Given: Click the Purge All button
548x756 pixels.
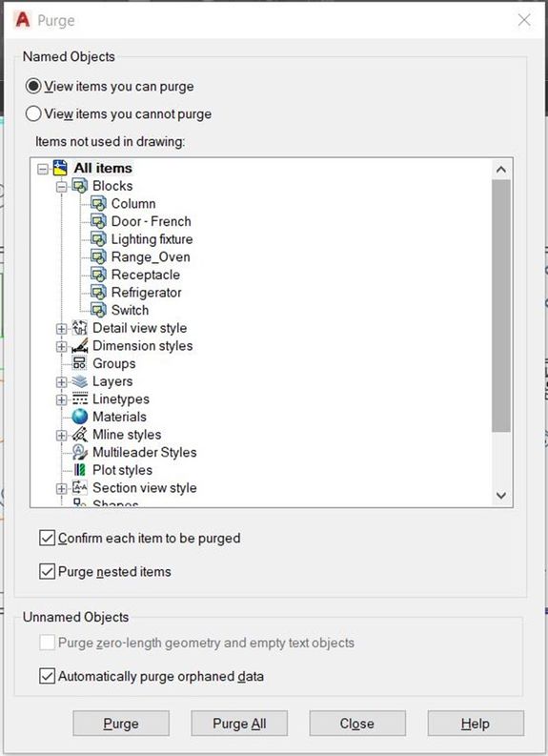Looking at the screenshot, I should [239, 724].
